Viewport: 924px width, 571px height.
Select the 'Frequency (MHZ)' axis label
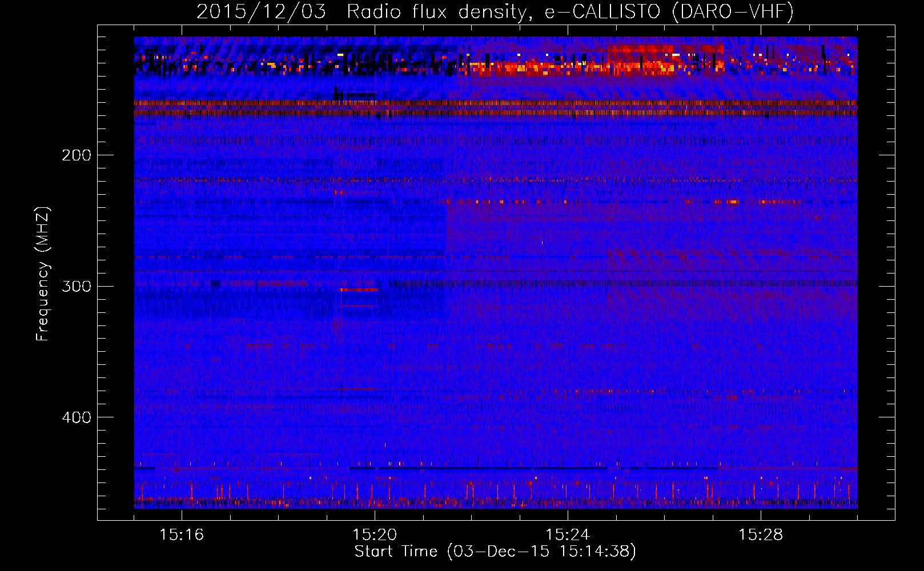click(43, 274)
